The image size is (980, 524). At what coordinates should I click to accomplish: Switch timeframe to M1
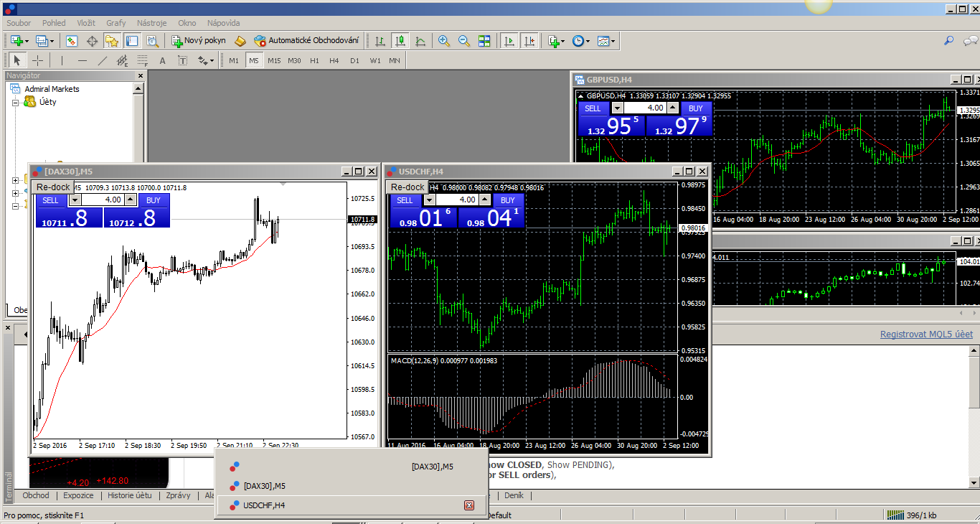pyautogui.click(x=234, y=60)
